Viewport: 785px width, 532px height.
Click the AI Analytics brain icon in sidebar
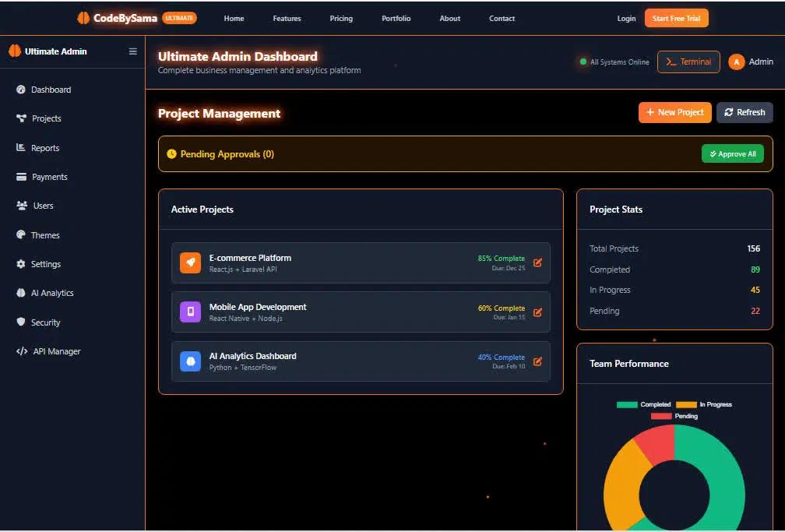tap(20, 293)
